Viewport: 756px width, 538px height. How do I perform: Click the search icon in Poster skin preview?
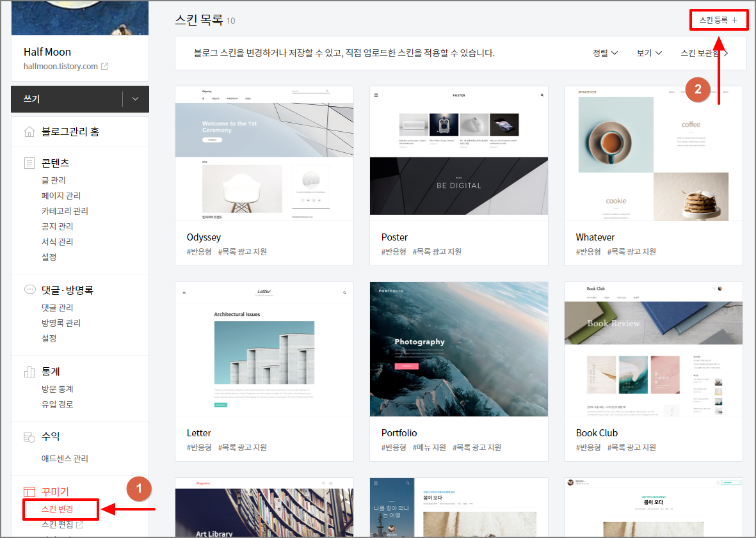pos(542,95)
